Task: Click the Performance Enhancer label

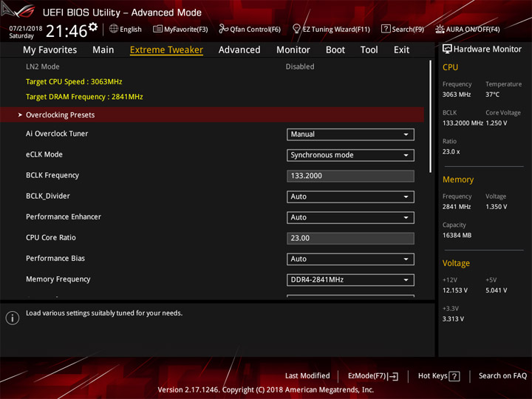Action: (x=64, y=216)
